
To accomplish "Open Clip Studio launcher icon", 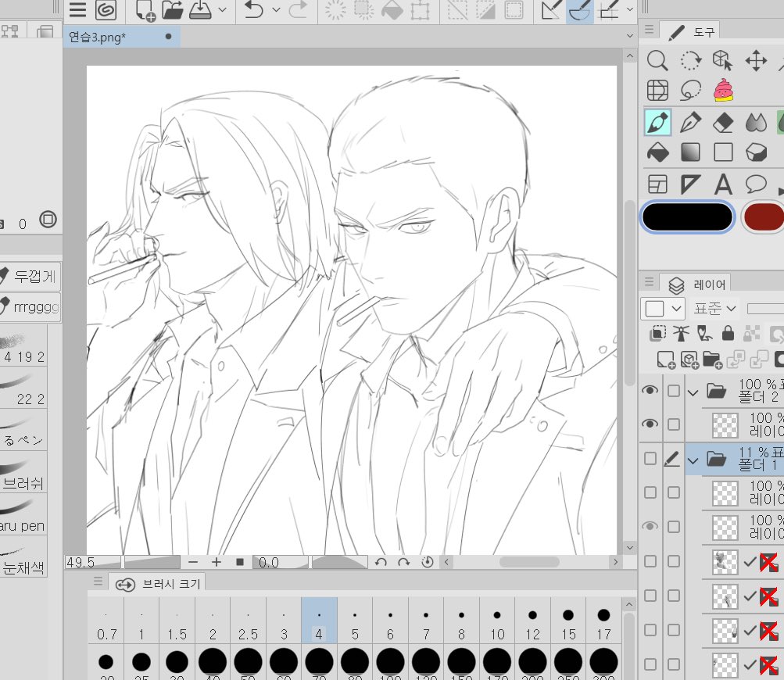I will pyautogui.click(x=106, y=9).
